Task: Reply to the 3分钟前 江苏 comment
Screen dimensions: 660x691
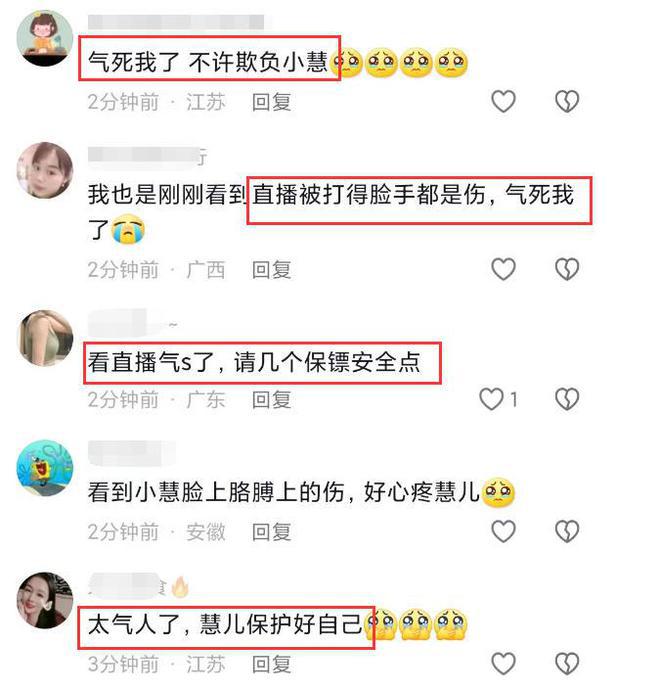Action: click(x=271, y=664)
